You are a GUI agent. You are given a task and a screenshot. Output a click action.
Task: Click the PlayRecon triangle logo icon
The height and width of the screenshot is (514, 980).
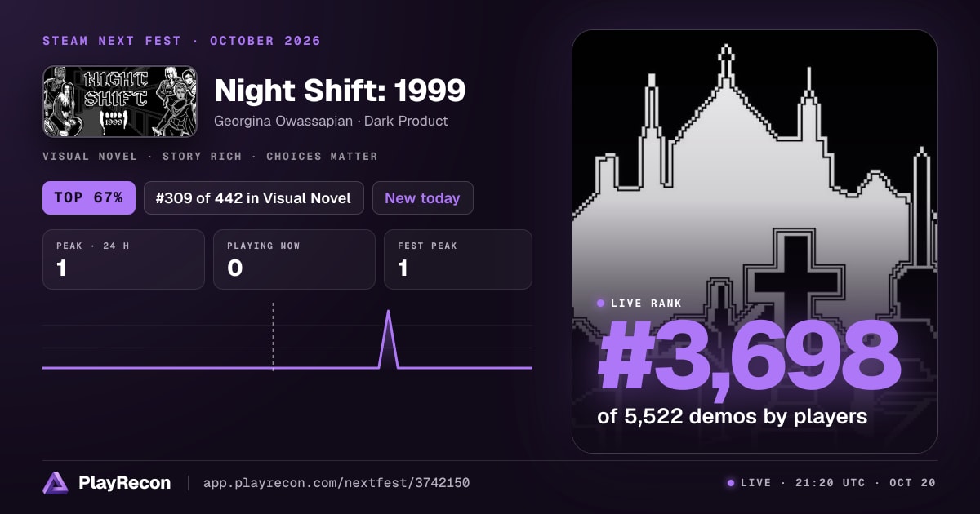56,483
